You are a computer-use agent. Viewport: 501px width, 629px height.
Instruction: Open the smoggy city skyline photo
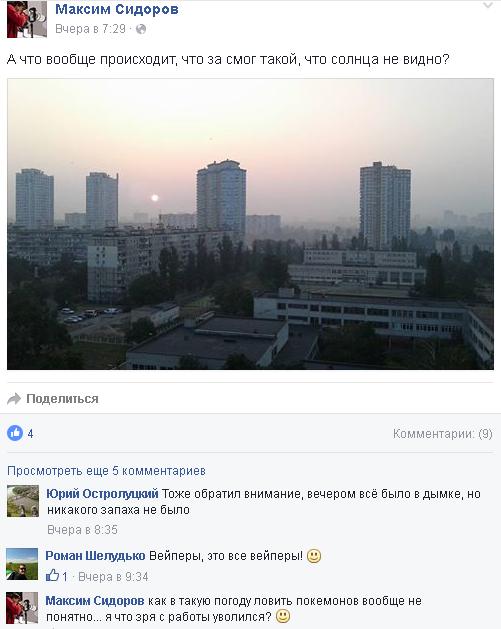(250, 224)
